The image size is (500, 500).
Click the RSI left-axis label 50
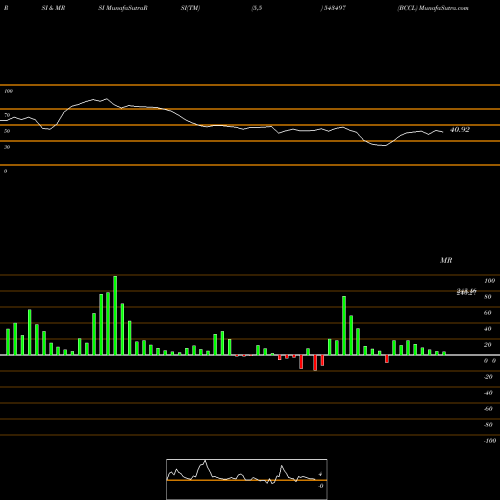[7, 131]
